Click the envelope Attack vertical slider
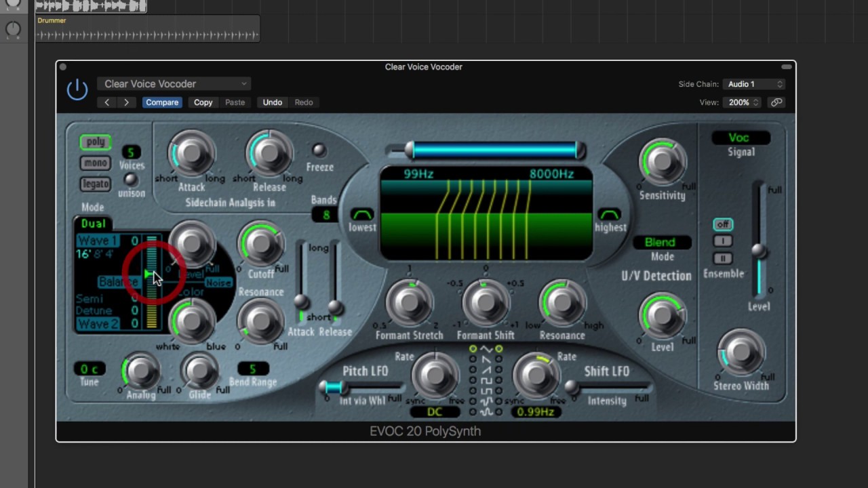 (x=301, y=281)
